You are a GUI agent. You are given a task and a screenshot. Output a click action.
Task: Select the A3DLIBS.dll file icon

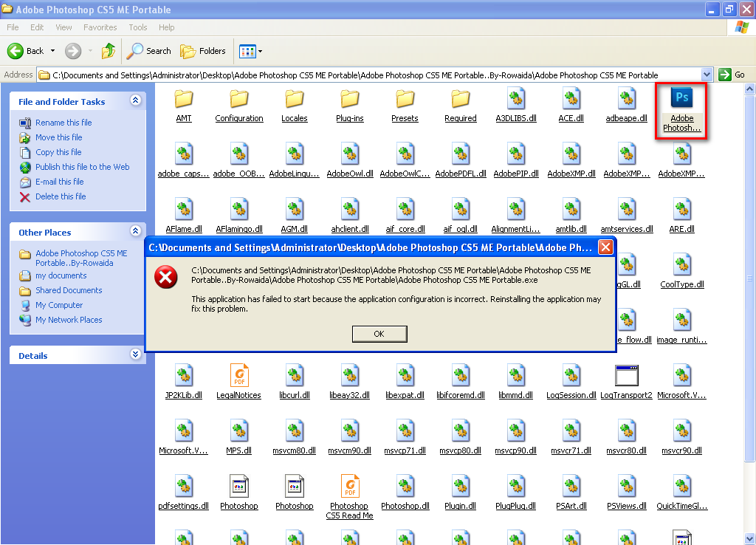coord(516,99)
